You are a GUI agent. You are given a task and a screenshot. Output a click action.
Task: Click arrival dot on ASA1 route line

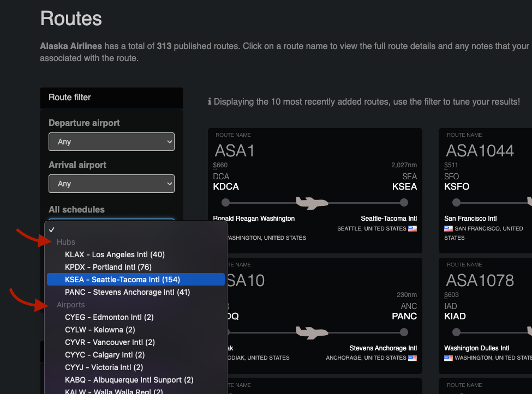[x=404, y=203]
